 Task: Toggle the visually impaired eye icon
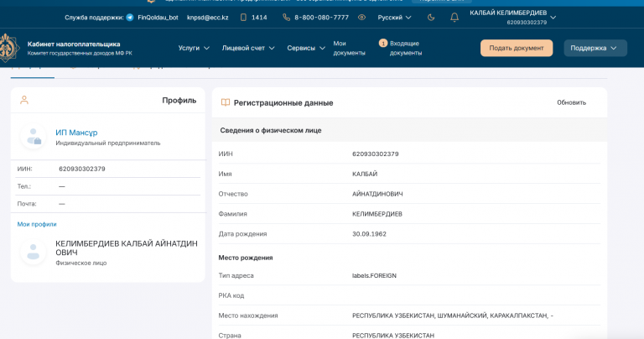[x=361, y=18]
